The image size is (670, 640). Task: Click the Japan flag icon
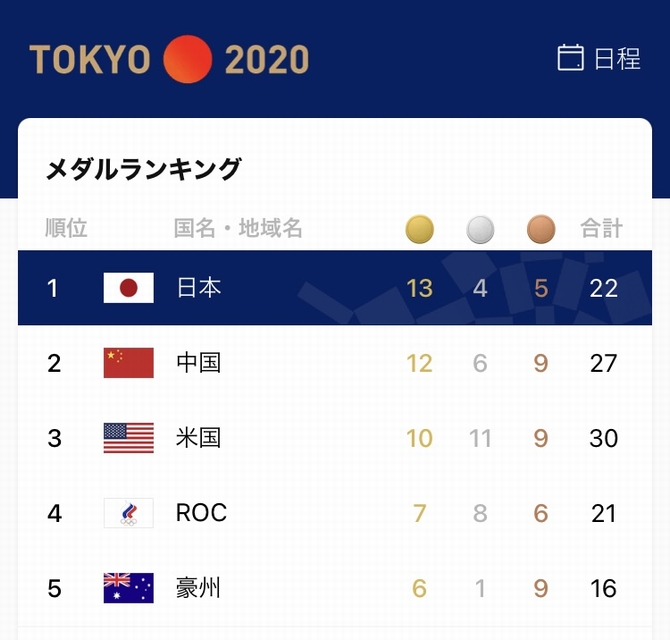point(128,288)
